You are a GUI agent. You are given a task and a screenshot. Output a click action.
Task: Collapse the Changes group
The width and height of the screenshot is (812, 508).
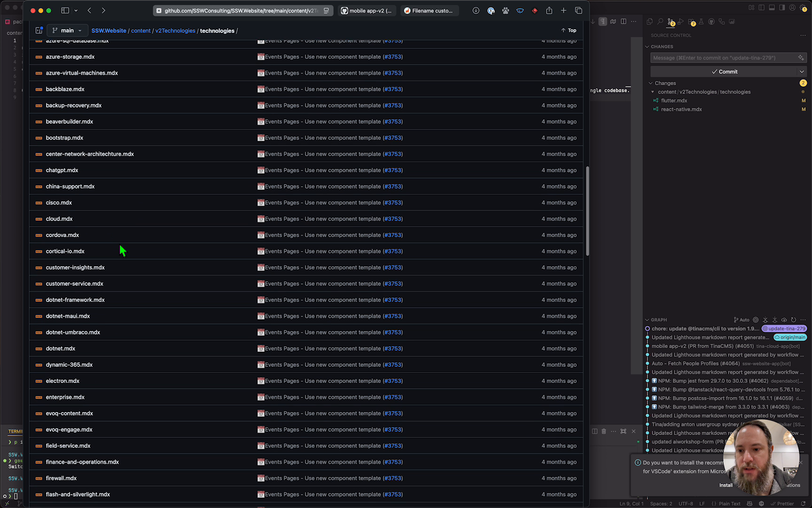pyautogui.click(x=665, y=83)
